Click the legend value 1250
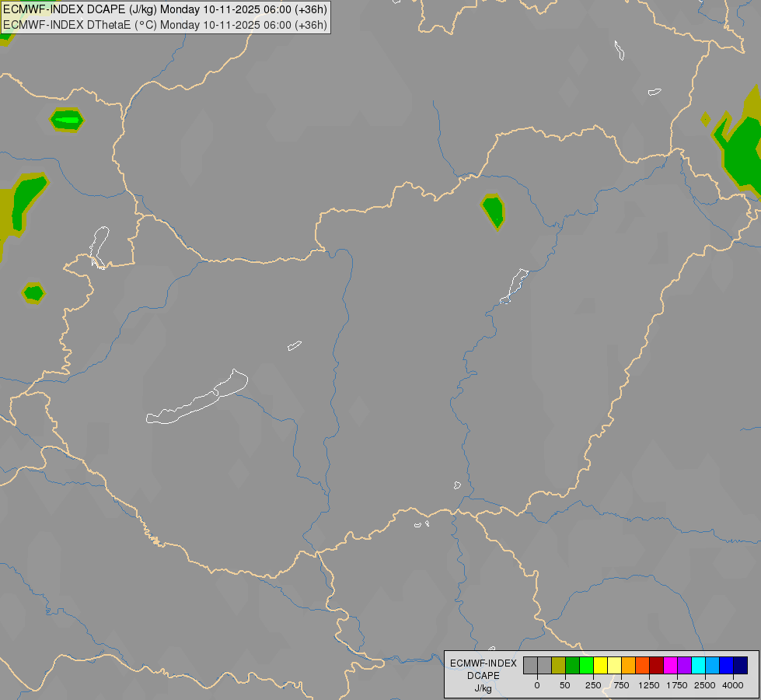This screenshot has width=761, height=700. (649, 685)
